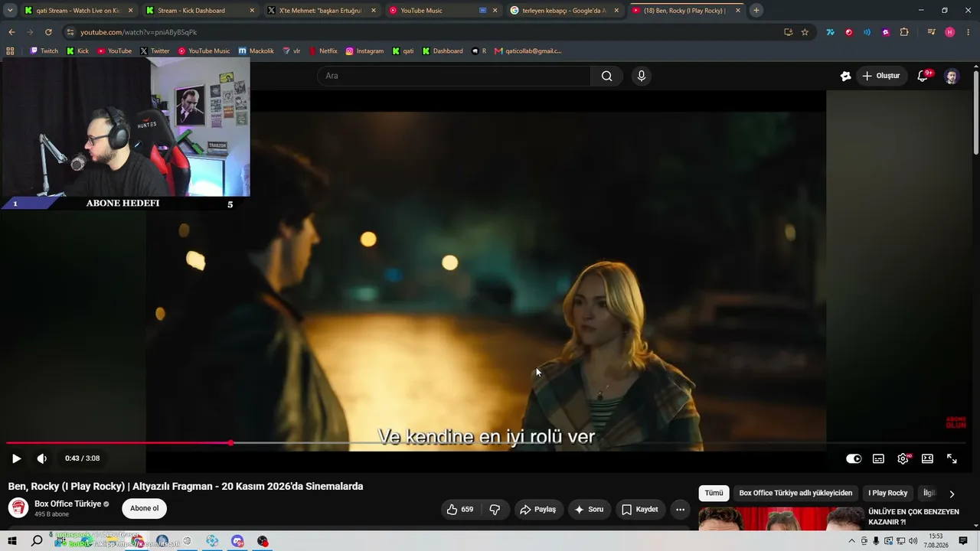Subscribe using the Abone ol button

coord(144,509)
